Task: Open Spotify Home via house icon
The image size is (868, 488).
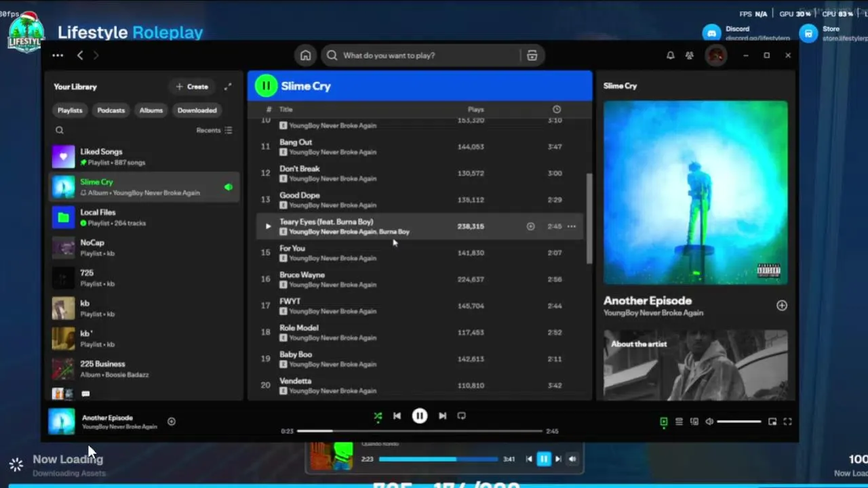Action: (305, 56)
